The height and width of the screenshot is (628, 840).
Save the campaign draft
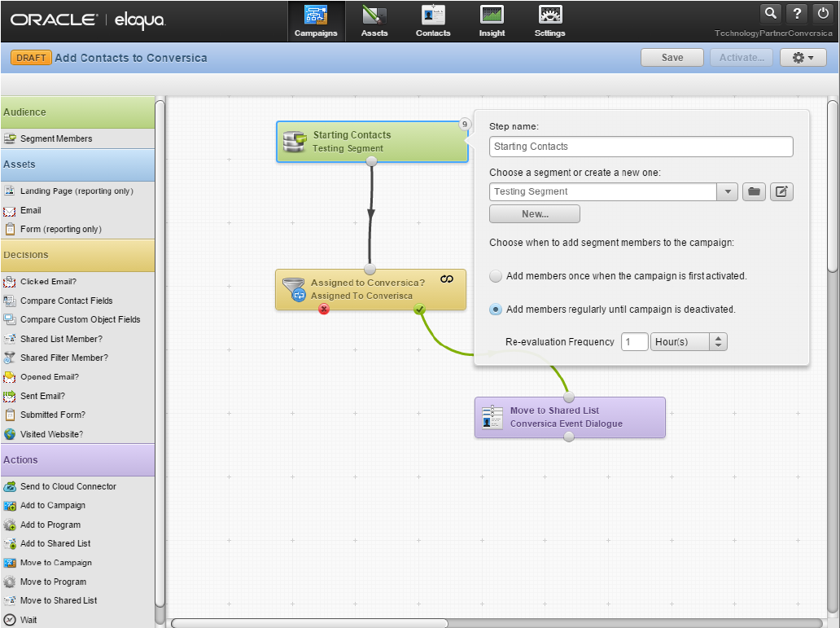[x=672, y=57]
